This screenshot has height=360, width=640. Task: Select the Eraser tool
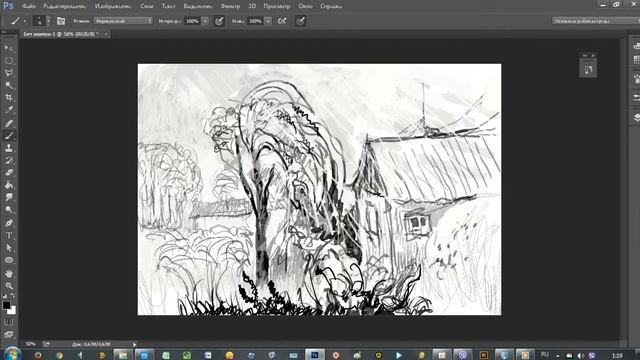pos(9,173)
